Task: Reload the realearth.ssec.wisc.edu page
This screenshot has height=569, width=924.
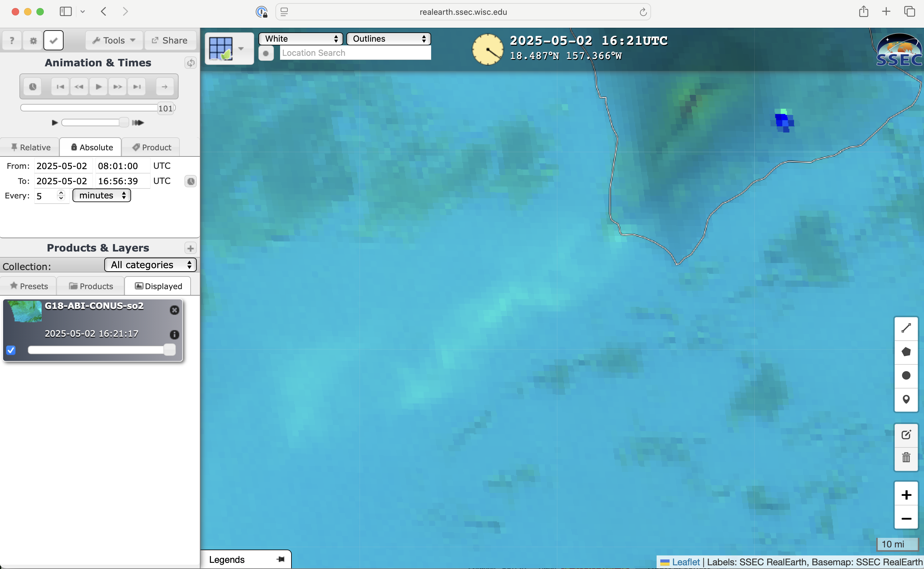Action: tap(643, 12)
